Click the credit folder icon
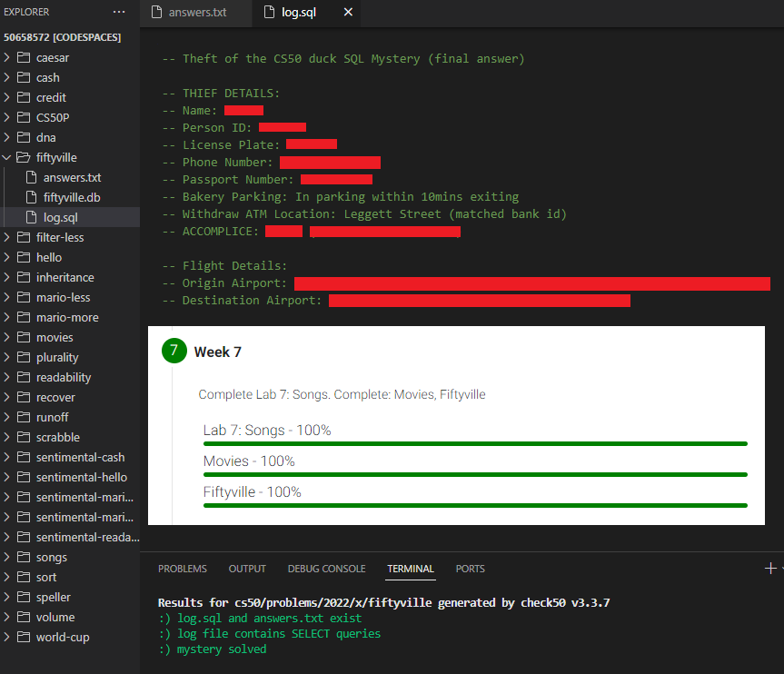784x674 pixels. pyautogui.click(x=24, y=97)
